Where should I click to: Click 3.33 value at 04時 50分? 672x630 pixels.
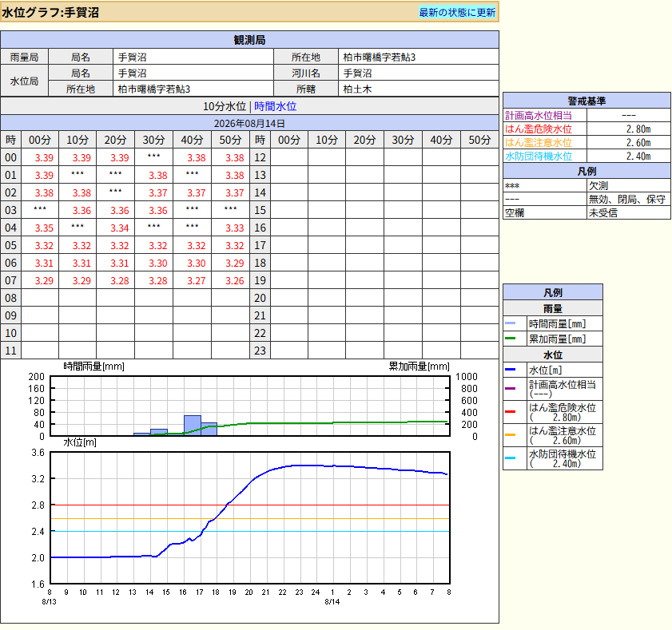click(235, 228)
